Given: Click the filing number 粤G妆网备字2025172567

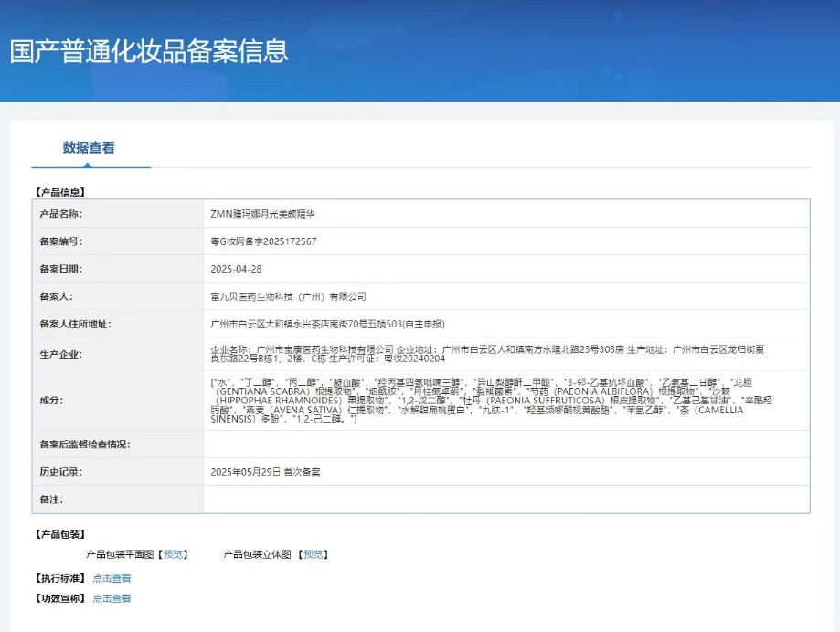Looking at the screenshot, I should tap(263, 241).
